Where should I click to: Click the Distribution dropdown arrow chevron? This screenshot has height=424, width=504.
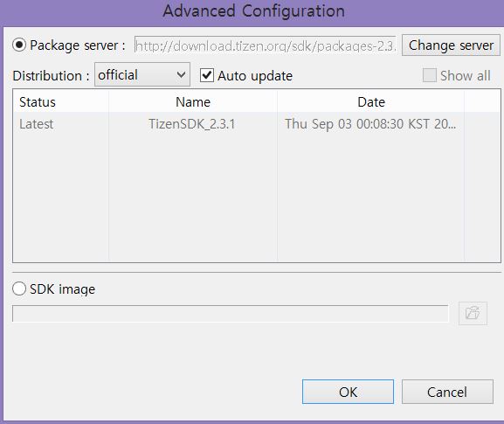pos(182,74)
